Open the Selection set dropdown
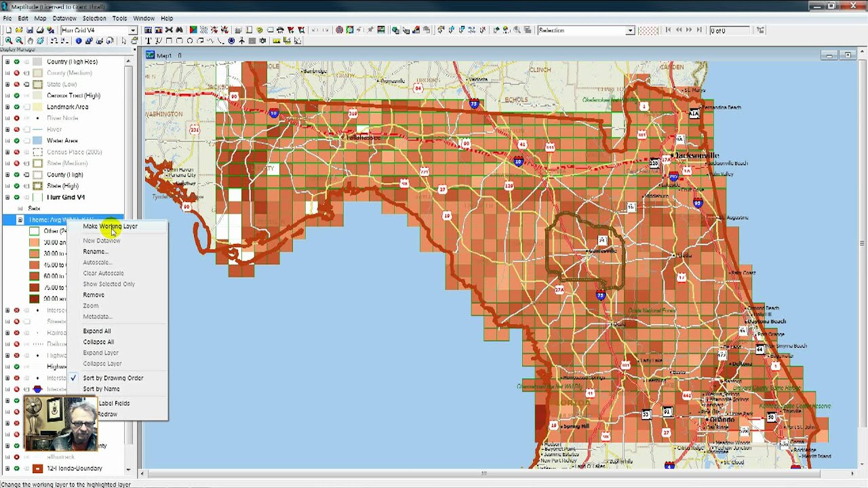Screen dimensions: 868x488 pos(630,30)
